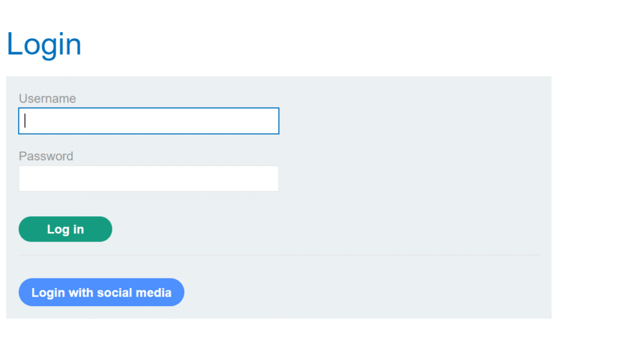Click the Username input field
Screen dimensions: 644x342
(x=148, y=121)
